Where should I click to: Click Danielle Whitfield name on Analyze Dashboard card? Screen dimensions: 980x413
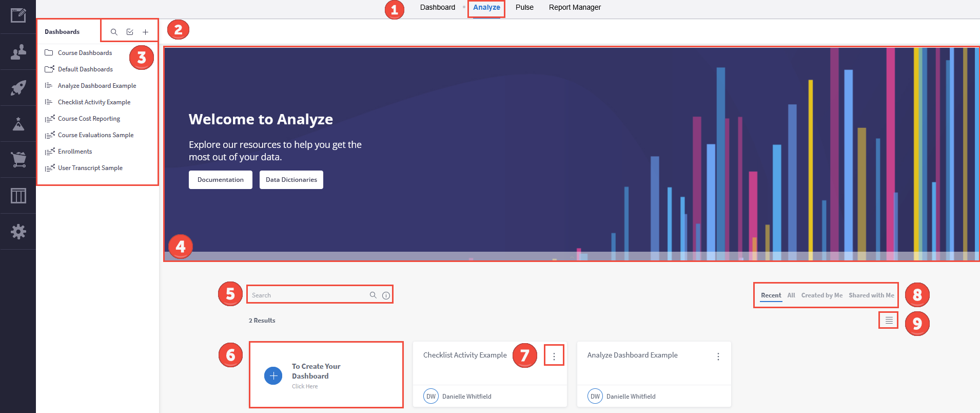click(x=631, y=397)
